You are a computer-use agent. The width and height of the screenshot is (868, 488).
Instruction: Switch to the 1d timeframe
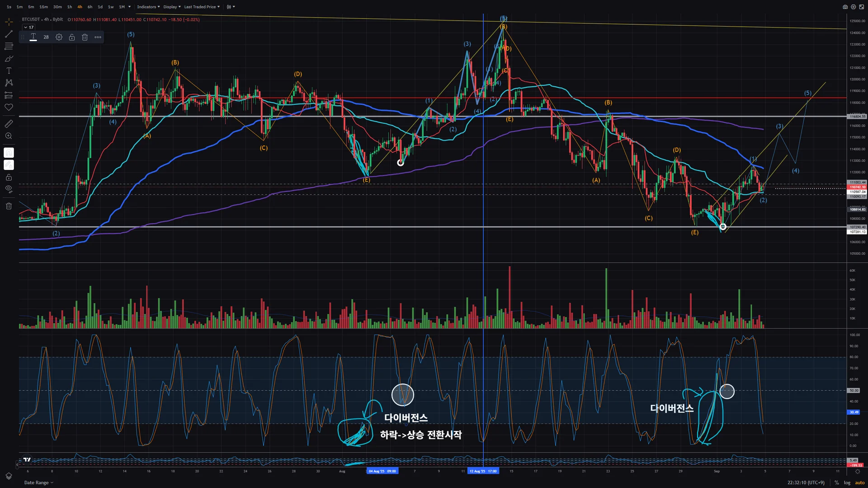(100, 7)
